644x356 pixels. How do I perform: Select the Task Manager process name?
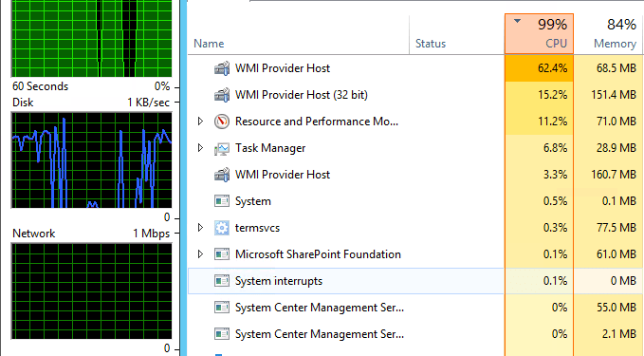pos(270,148)
